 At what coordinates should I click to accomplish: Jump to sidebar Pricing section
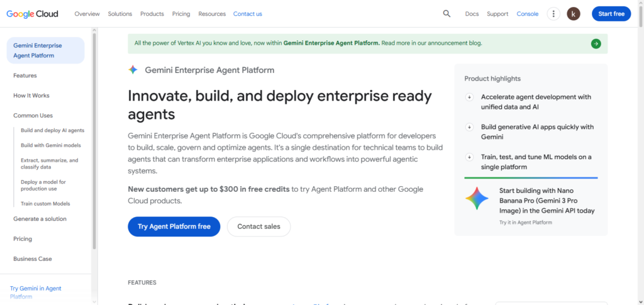23,239
